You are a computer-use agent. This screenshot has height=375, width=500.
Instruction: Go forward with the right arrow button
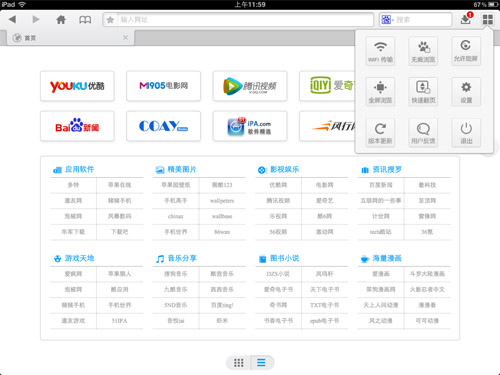[36, 19]
